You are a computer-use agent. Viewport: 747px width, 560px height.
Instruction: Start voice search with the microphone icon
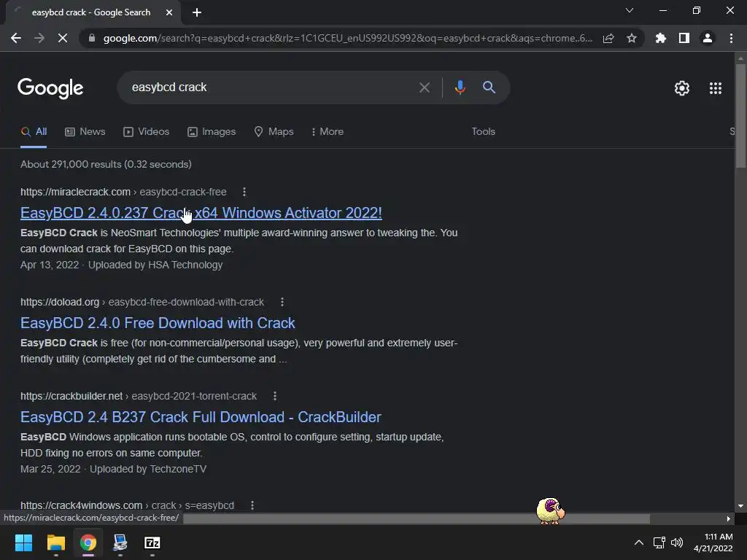click(x=460, y=87)
